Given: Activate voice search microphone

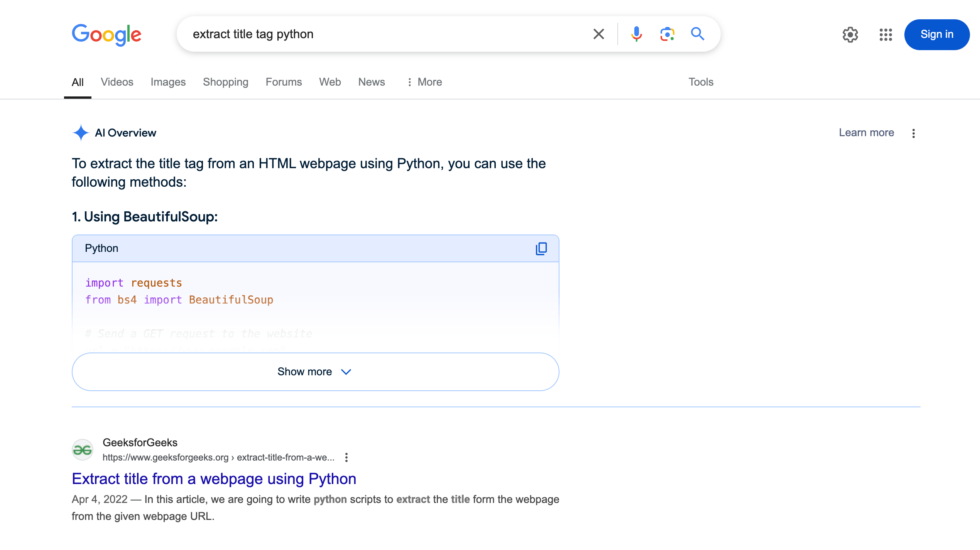Looking at the screenshot, I should (x=636, y=34).
